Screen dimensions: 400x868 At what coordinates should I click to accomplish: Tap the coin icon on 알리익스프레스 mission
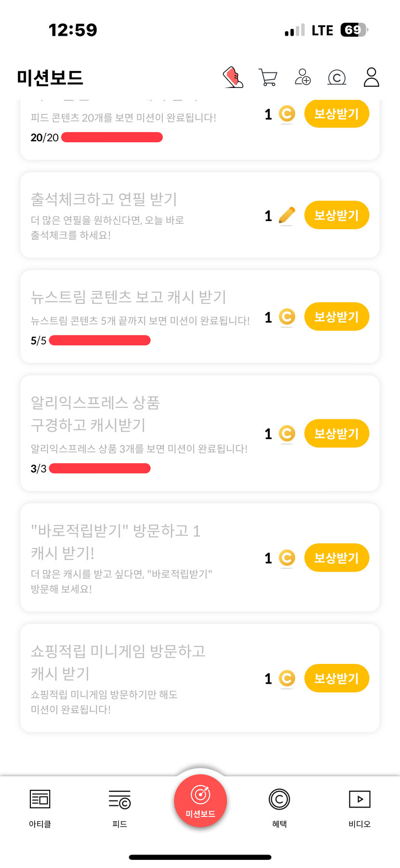[x=287, y=434]
